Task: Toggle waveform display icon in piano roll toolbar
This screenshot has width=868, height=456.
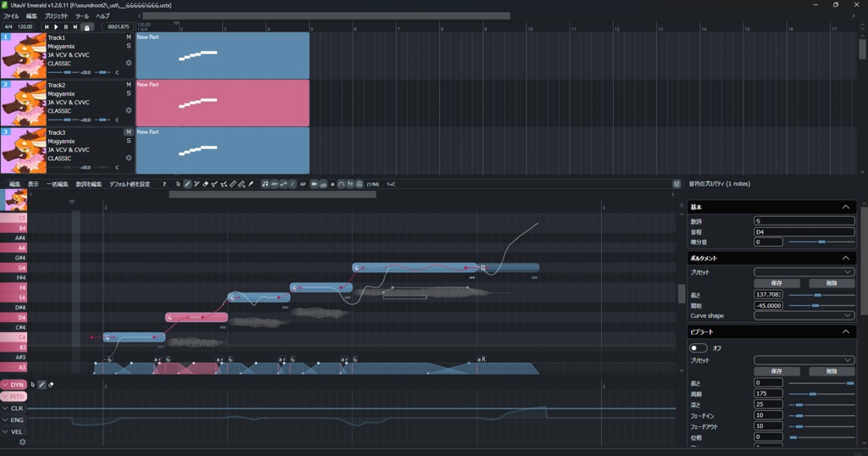Action: coord(314,184)
